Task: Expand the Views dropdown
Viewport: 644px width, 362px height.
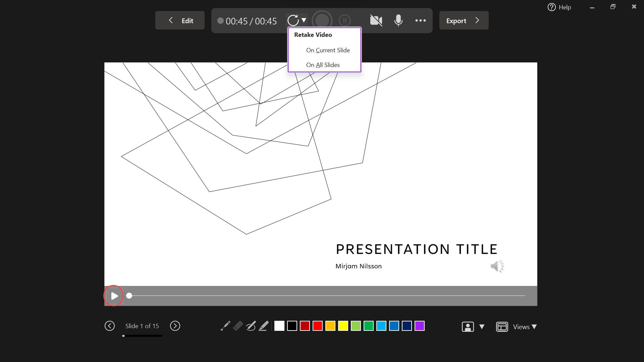Action: pyautogui.click(x=525, y=327)
